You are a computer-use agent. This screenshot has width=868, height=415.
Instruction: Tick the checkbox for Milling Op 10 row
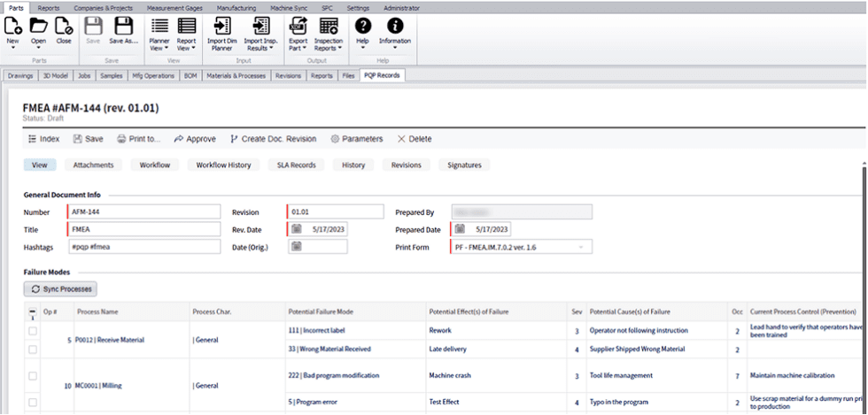[33, 376]
